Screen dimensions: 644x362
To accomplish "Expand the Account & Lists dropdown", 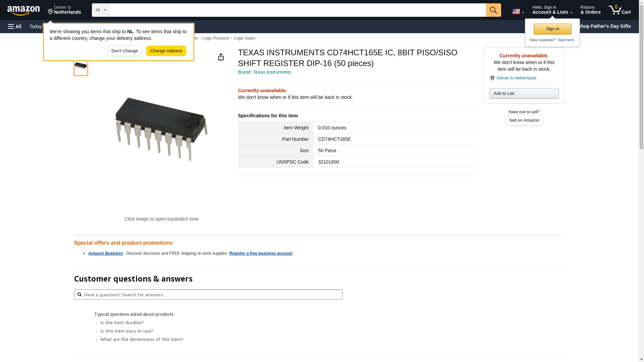I will 552,10.
